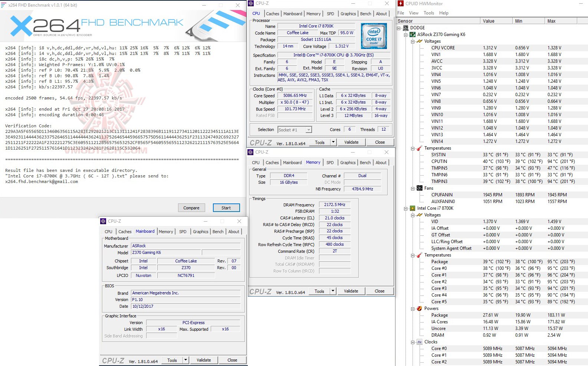The image size is (588, 366).
Task: Click the Mainboard CPU-Z window title icon
Action: tap(104, 221)
